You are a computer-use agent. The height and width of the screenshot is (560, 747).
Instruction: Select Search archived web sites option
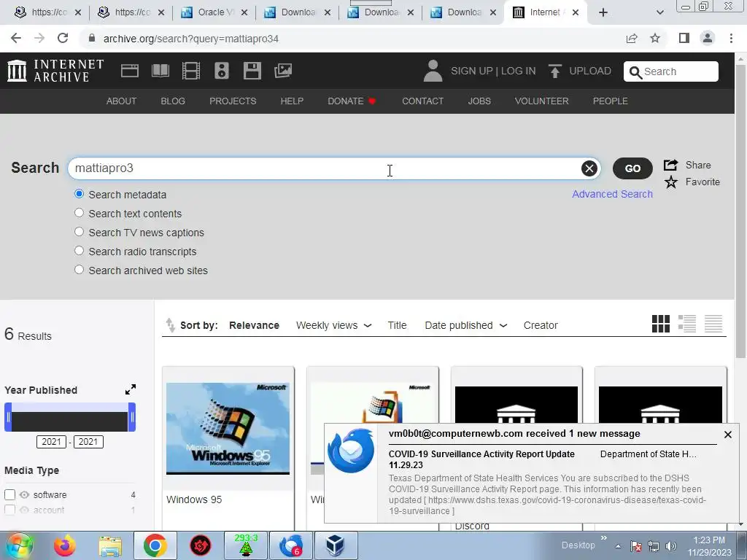tap(79, 270)
